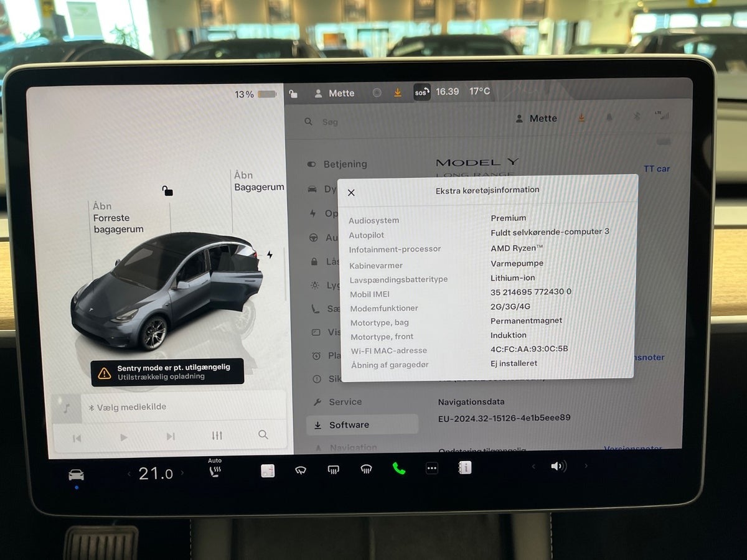Tap Åbn Bagagerum to open trunk
Viewport: 747px width, 560px height.
[259, 181]
